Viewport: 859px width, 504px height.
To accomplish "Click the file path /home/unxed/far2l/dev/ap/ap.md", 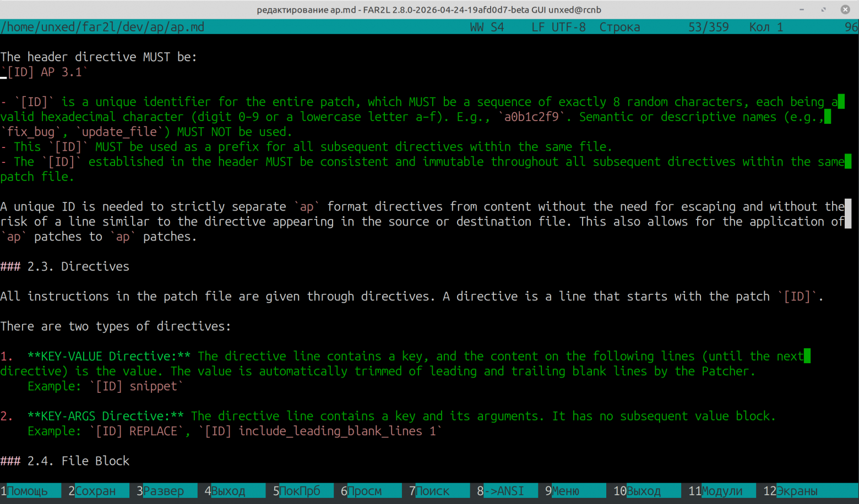I will point(102,27).
